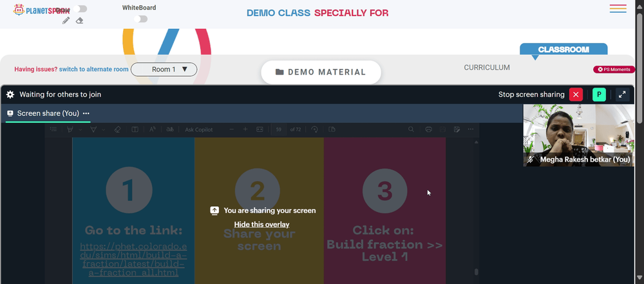Open the phet.colorado.edu build-a-fraction link

click(x=133, y=260)
